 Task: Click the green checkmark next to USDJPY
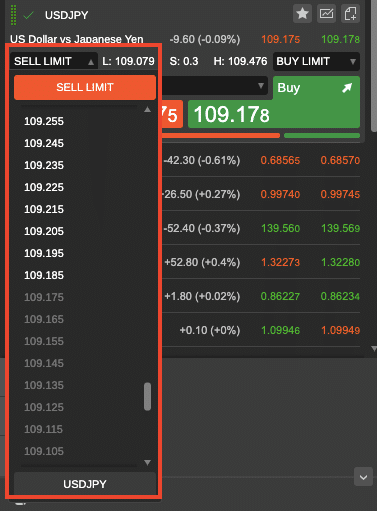[29, 15]
